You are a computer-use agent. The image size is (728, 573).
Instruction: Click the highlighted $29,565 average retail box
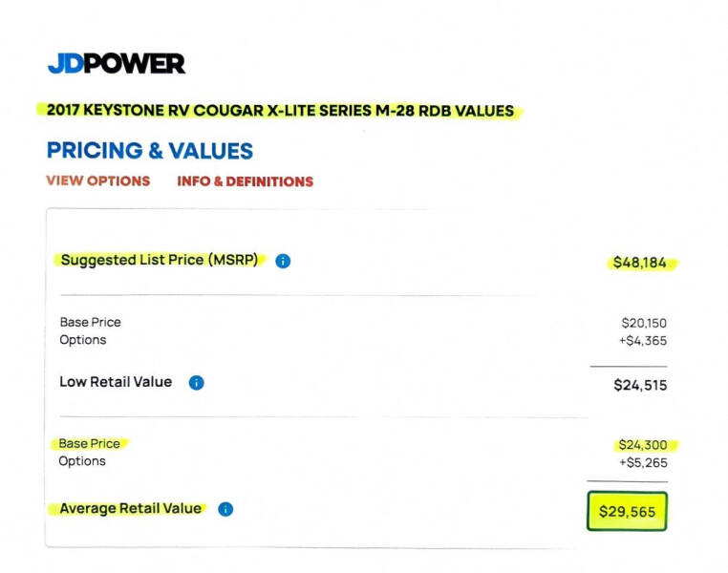coord(628,511)
